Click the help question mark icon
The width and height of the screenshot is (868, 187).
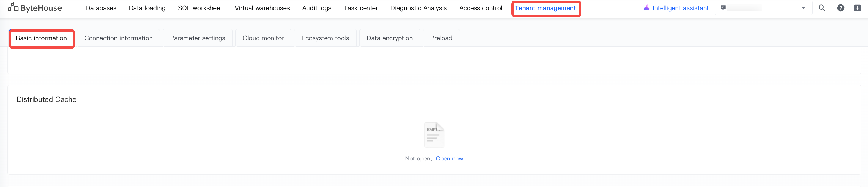[x=840, y=8]
